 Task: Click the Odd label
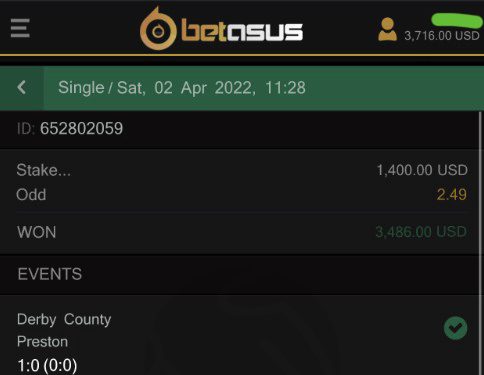pyautogui.click(x=31, y=195)
